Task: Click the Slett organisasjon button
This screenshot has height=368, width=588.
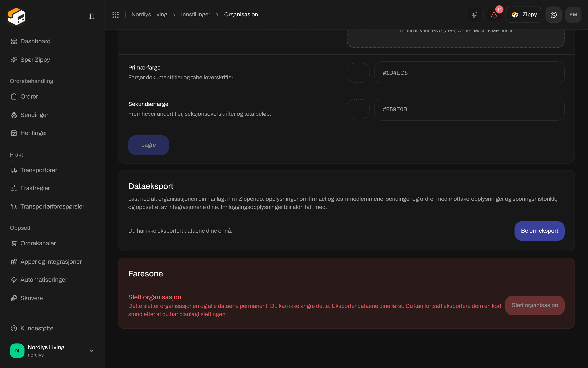Action: click(x=535, y=305)
